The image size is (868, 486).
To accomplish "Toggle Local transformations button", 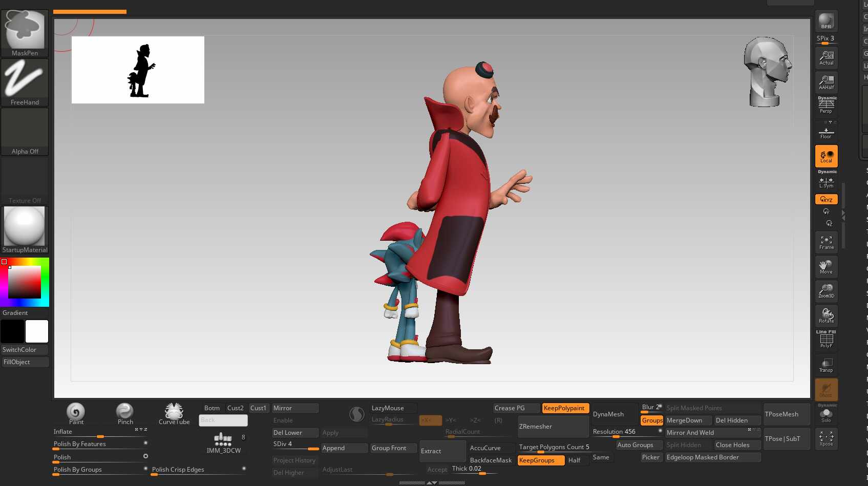I will point(826,156).
